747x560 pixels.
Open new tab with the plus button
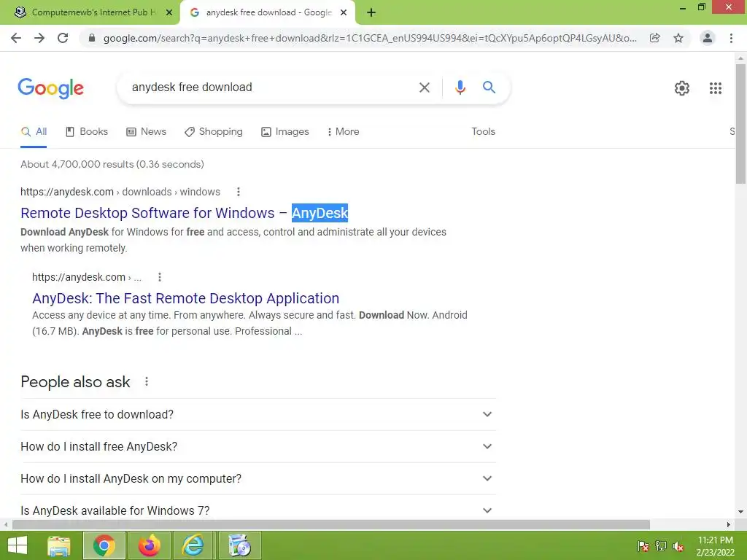click(x=371, y=13)
